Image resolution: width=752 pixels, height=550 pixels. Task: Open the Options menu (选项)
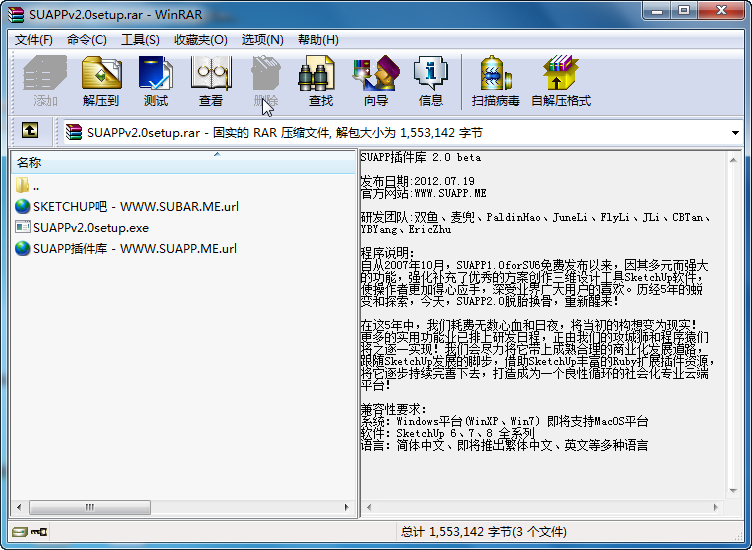pyautogui.click(x=262, y=40)
